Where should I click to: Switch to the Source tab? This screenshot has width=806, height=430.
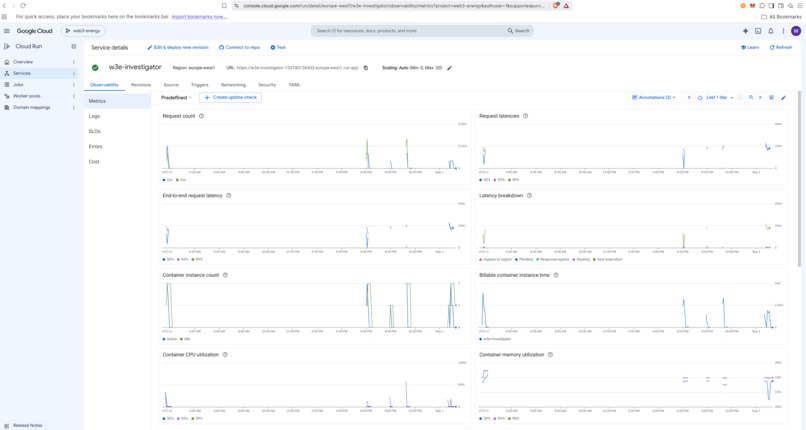pos(171,85)
